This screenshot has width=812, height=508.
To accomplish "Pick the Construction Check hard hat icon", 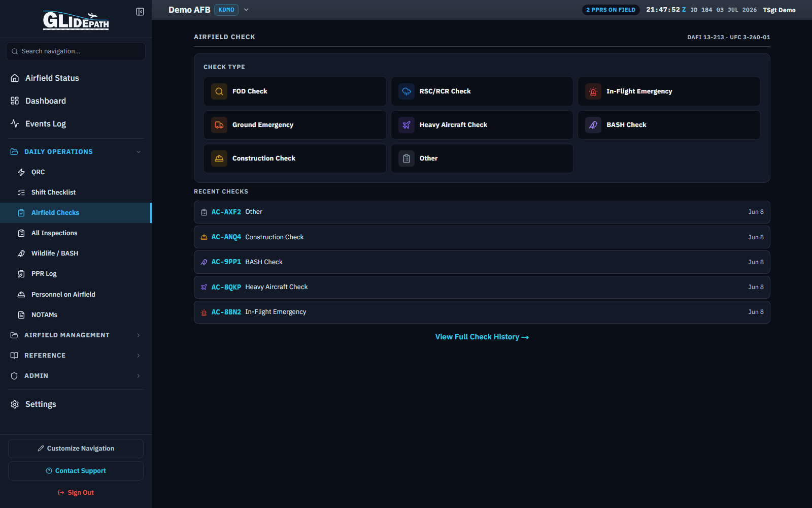I will click(219, 158).
